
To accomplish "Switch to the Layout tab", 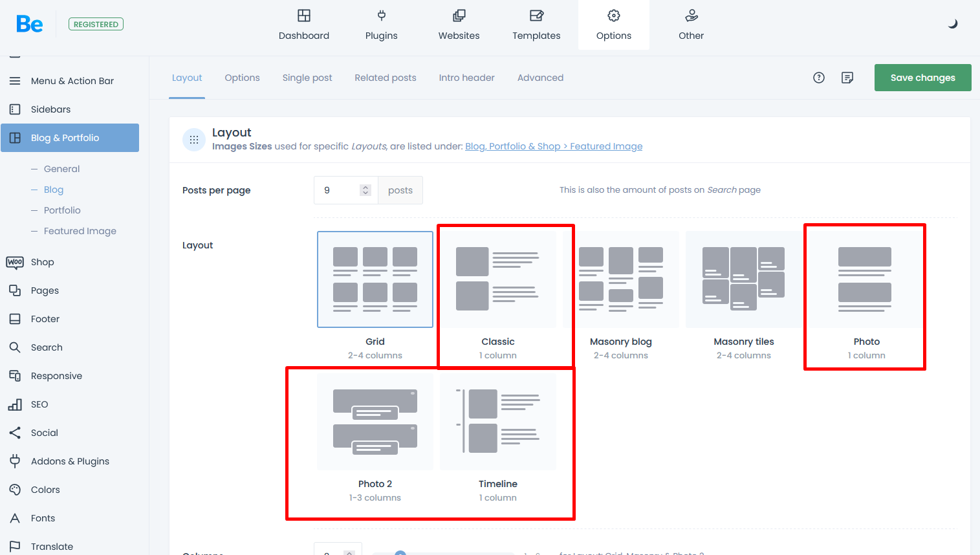I will coord(187,78).
